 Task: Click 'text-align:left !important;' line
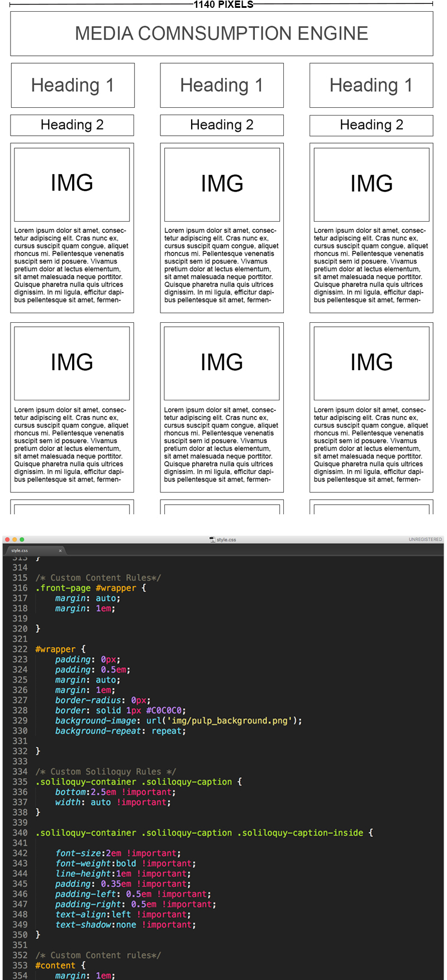pyautogui.click(x=123, y=914)
